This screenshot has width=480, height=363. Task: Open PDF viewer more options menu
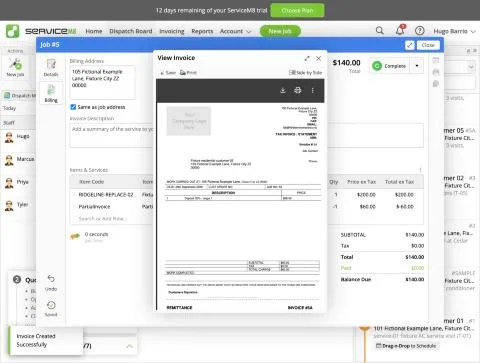click(313, 90)
